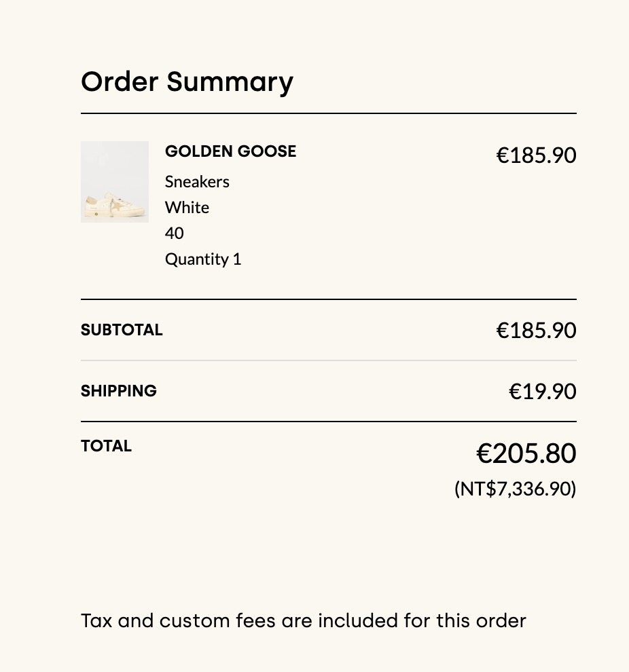Click the item price beside Golden Goose
The image size is (629, 672).
click(536, 155)
